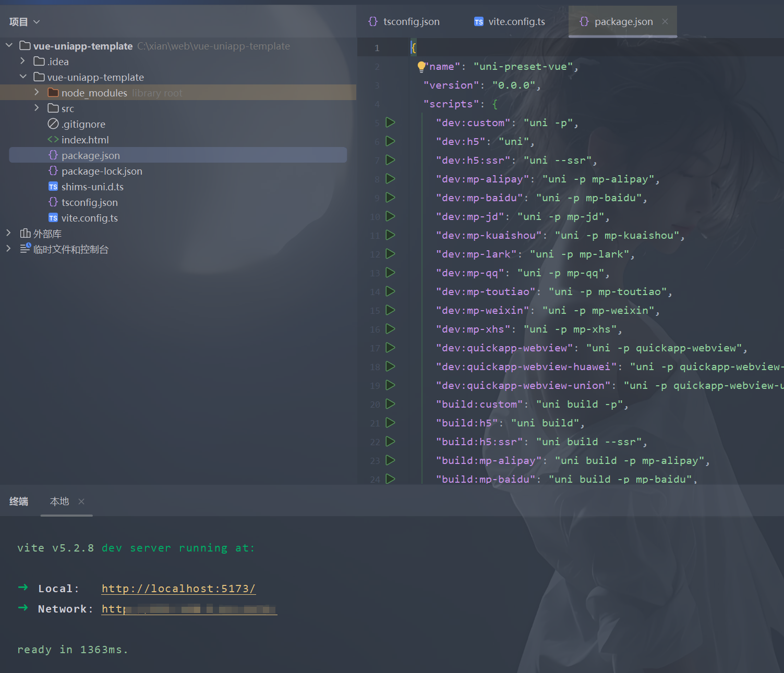Run the dev:h5 script via its gutter icon

(390, 141)
